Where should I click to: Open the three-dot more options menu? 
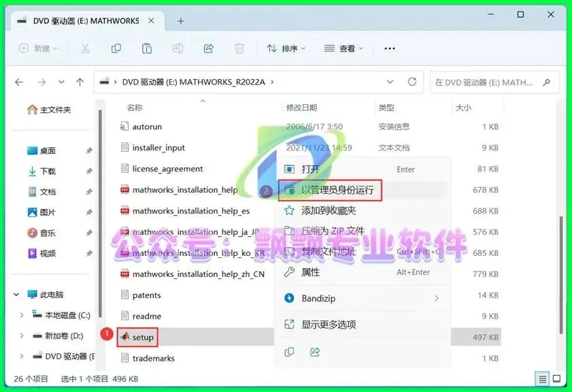(x=390, y=48)
